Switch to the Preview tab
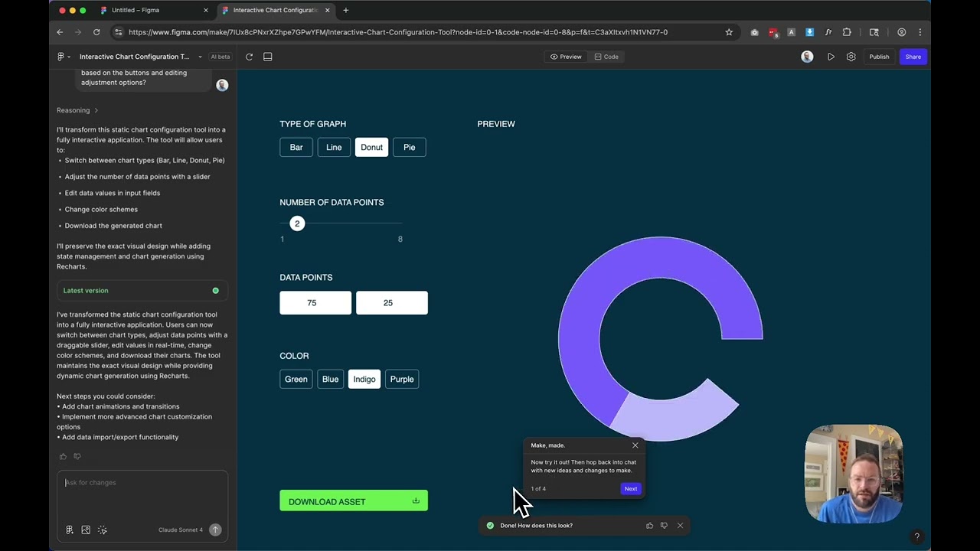The image size is (980, 551). pos(566,57)
